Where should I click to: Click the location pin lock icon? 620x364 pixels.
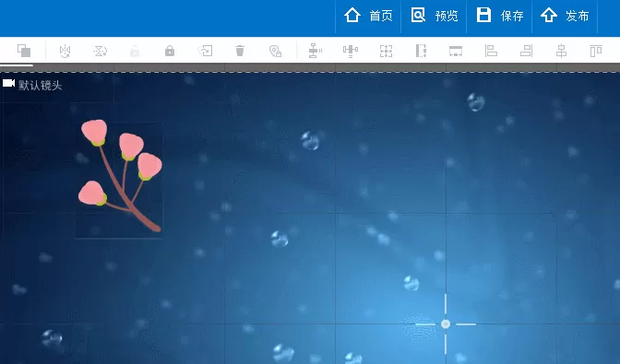click(x=275, y=51)
